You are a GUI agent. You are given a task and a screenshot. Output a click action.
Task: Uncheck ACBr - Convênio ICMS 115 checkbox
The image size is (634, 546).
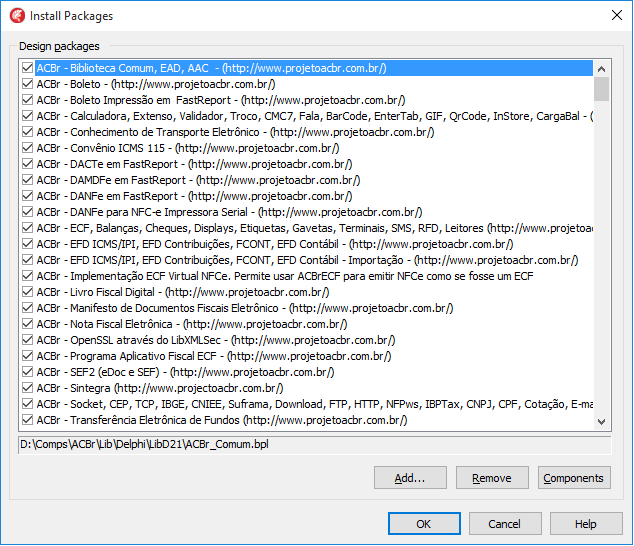click(27, 148)
